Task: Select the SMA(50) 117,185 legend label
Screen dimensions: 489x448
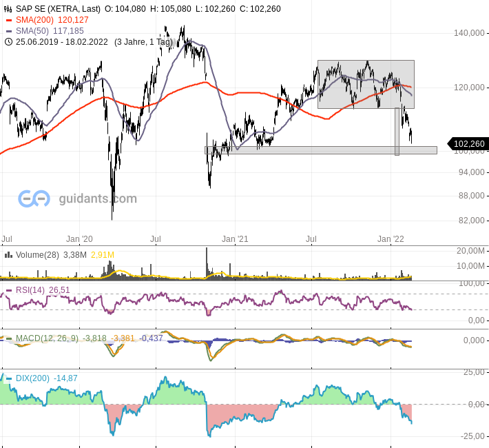Action: pyautogui.click(x=50, y=31)
